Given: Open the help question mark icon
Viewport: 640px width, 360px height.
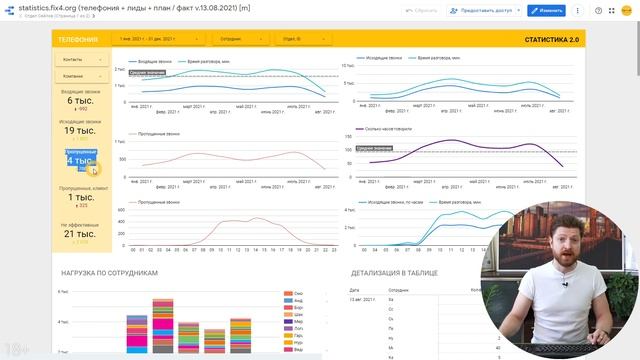Looking at the screenshot, I should coord(598,11).
